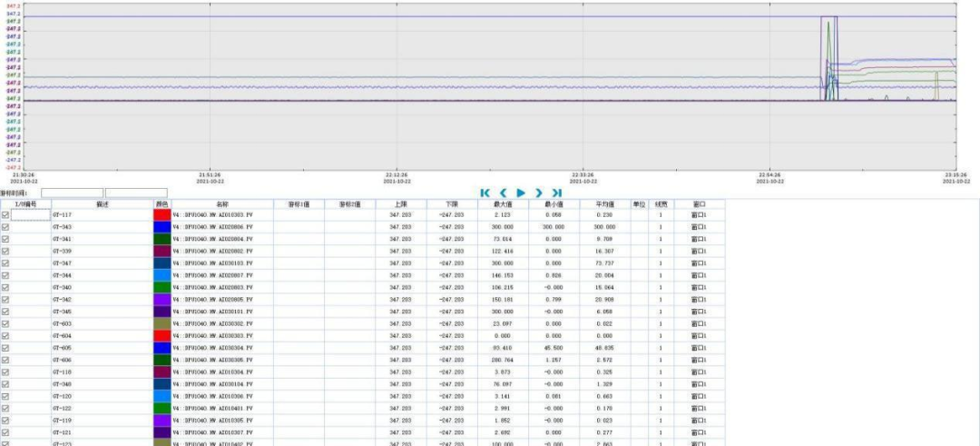Image resolution: width=980 pixels, height=446 pixels.
Task: Uncheck the GT-340 trend row
Action: coord(5,287)
